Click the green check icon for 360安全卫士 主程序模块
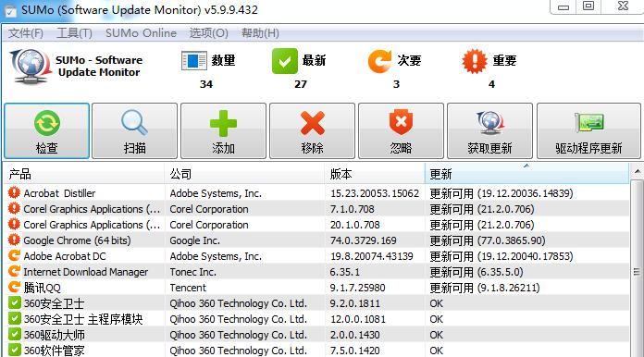 (14, 318)
